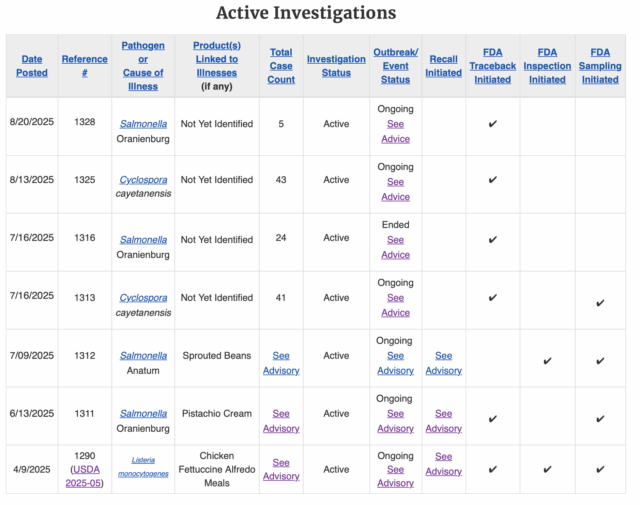Sort table by Date Posted header
Screen dimensions: 640x505
click(x=32, y=66)
